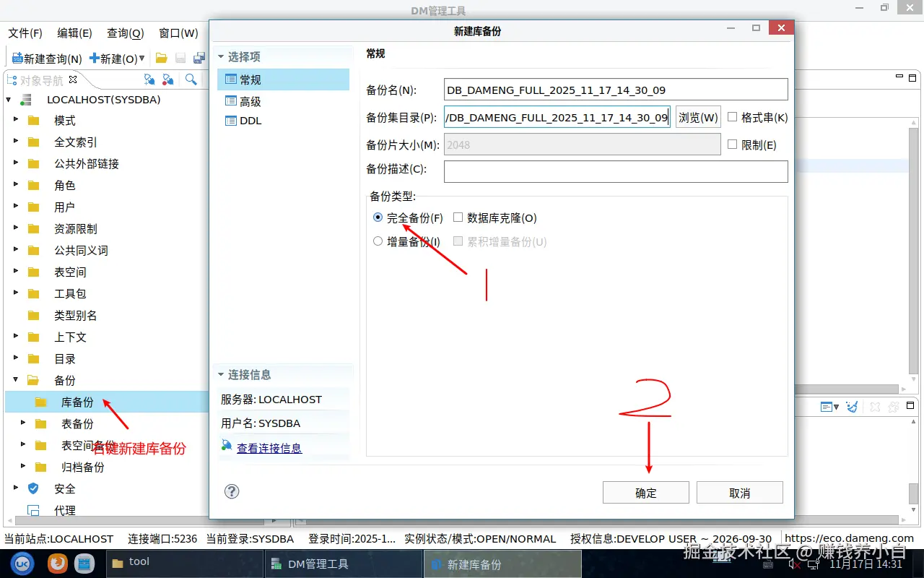Click the disconnect icon in the object navigator
The image size is (924, 578).
point(168,79)
